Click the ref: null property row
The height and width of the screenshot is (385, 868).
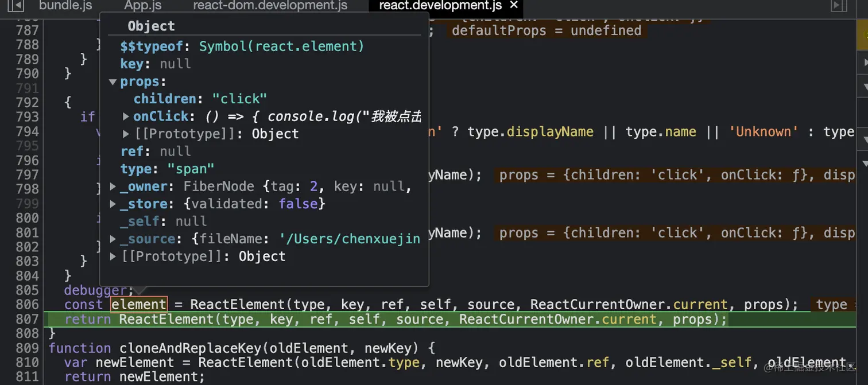point(155,151)
